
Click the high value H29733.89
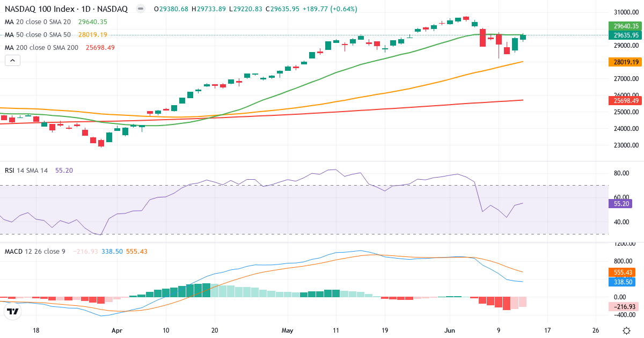point(209,9)
